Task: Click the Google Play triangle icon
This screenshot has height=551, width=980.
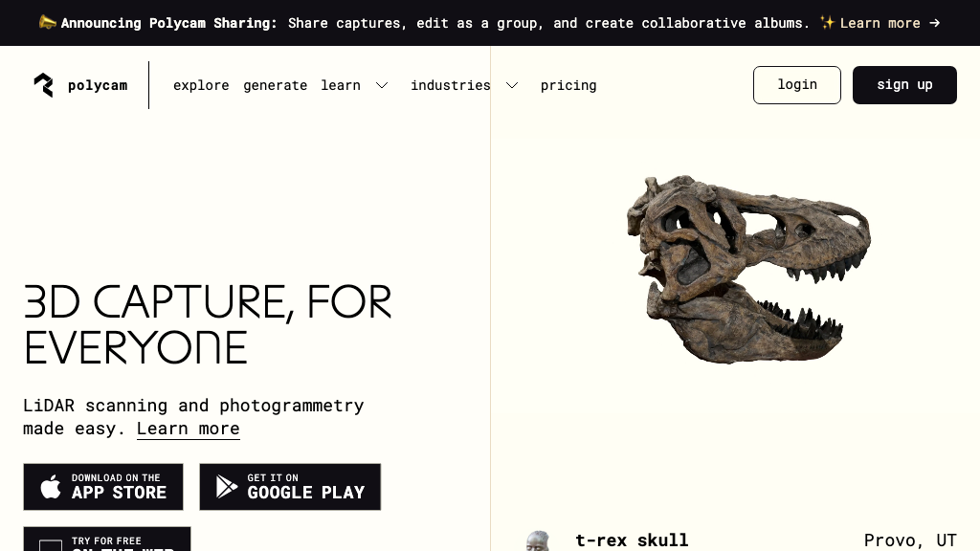Action: [x=226, y=487]
